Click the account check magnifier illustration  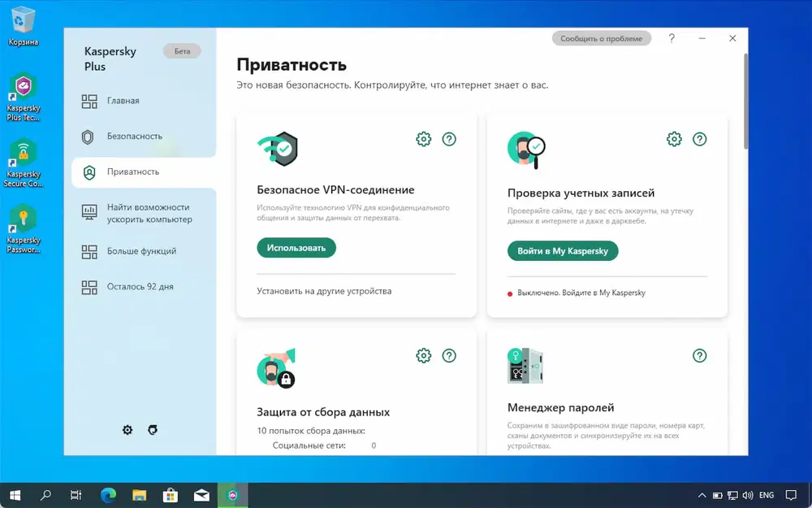pos(526,150)
